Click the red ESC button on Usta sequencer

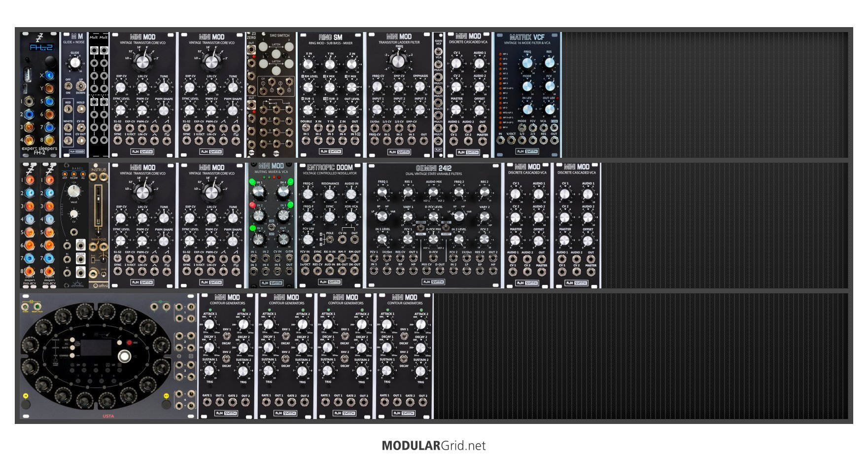click(129, 342)
